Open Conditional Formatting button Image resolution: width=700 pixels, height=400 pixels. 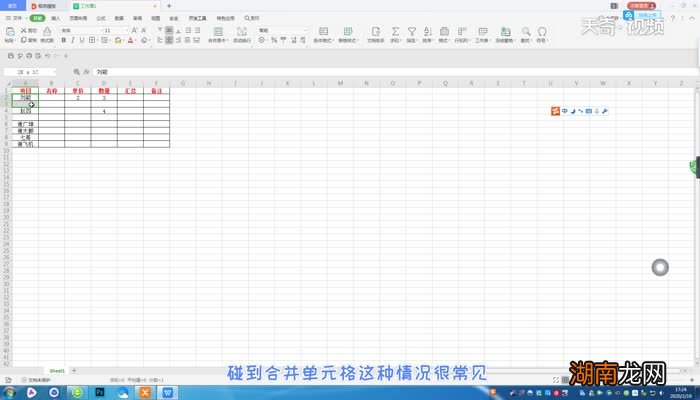323,34
